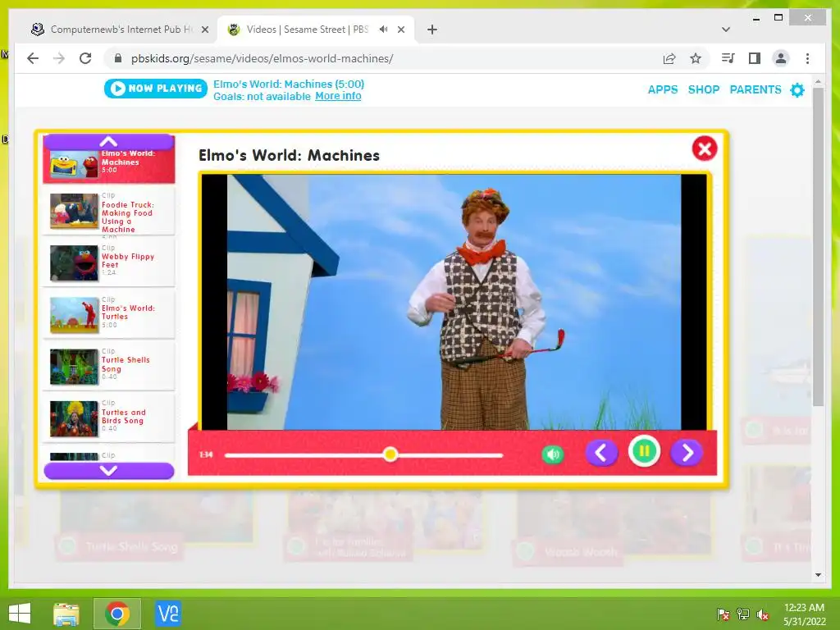Switch to Computernewb's Internet Pub tab

coord(119,30)
